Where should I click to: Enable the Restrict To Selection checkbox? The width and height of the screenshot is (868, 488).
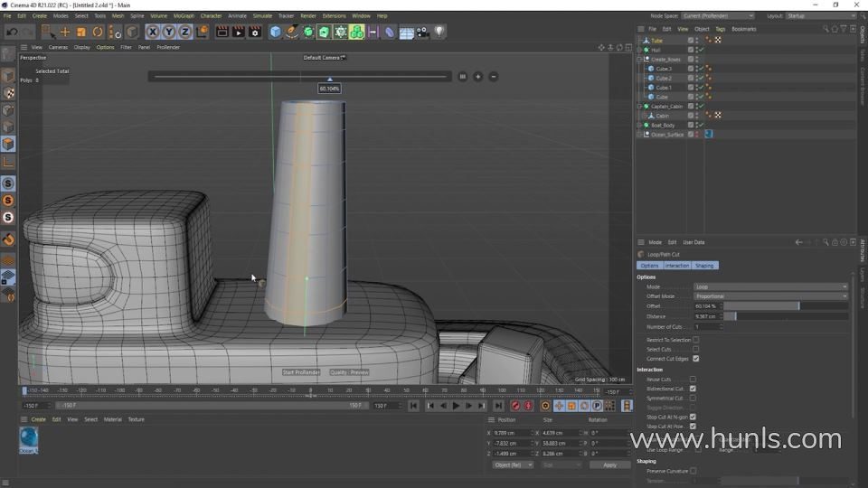(695, 340)
